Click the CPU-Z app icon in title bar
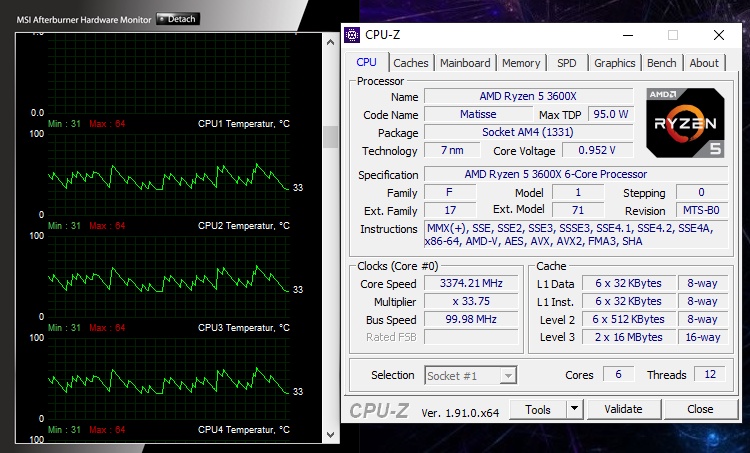The height and width of the screenshot is (453, 750). tap(352, 35)
